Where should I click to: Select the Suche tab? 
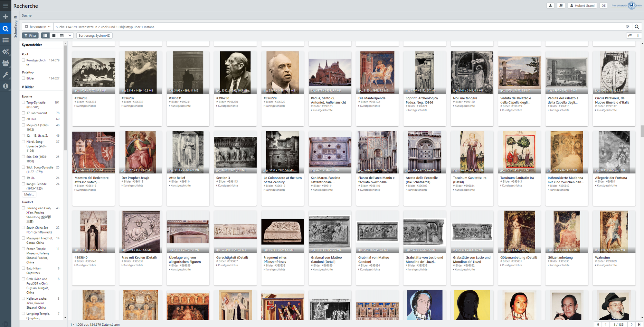click(27, 15)
